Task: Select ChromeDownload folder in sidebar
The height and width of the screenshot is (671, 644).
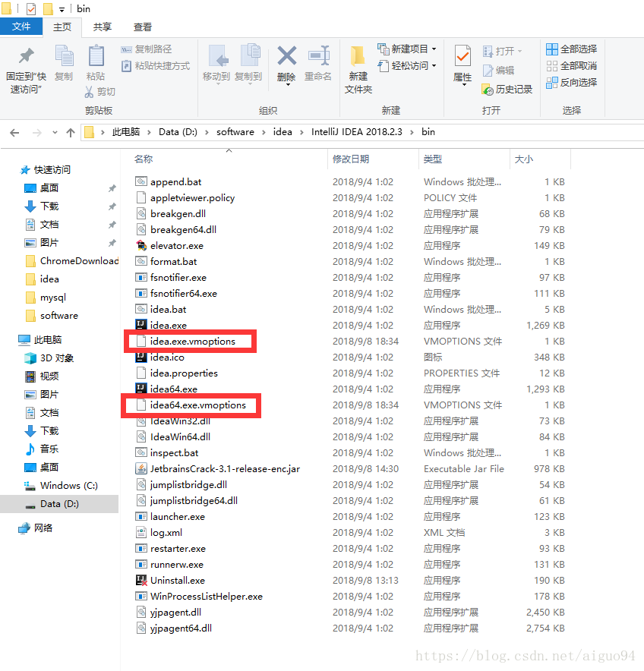Action: [71, 261]
